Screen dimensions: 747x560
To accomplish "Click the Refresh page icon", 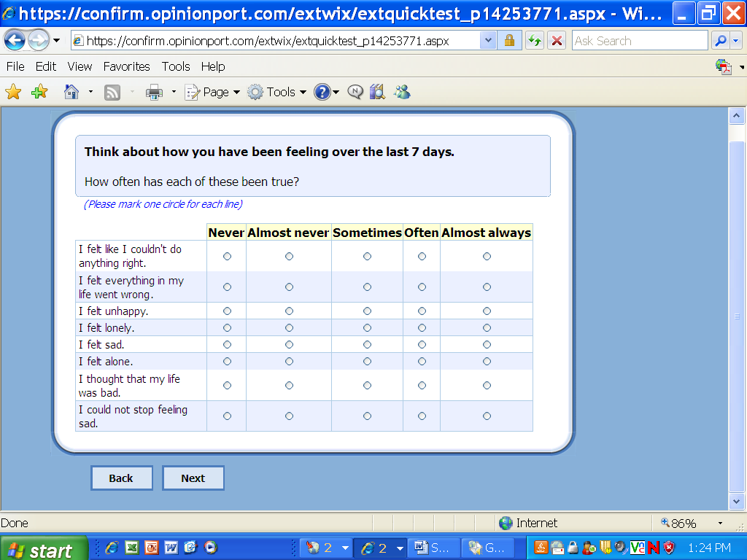I will click(535, 41).
